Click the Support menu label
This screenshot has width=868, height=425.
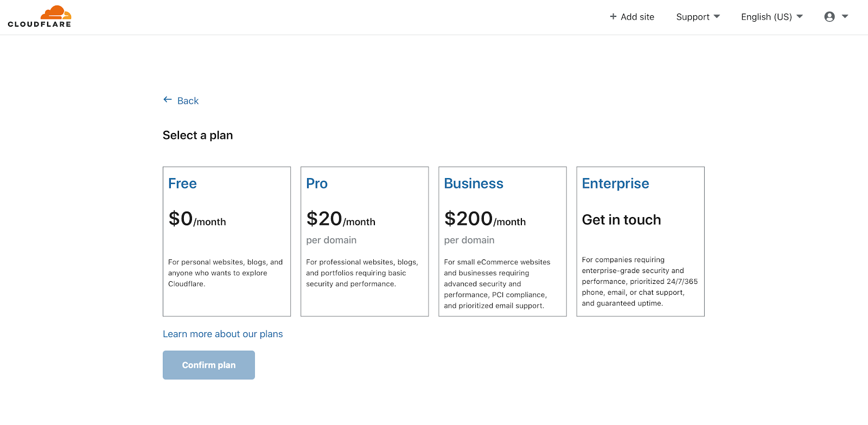tap(693, 17)
